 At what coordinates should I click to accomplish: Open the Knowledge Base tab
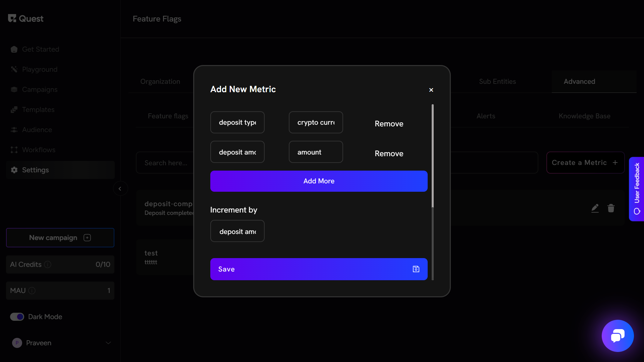584,116
